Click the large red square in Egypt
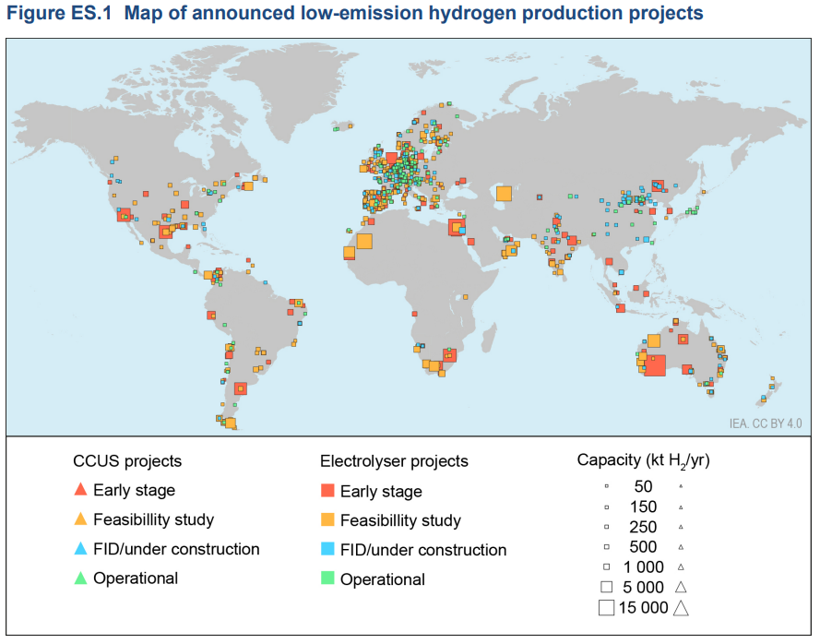The width and height of the screenshot is (820, 644). 457,228
